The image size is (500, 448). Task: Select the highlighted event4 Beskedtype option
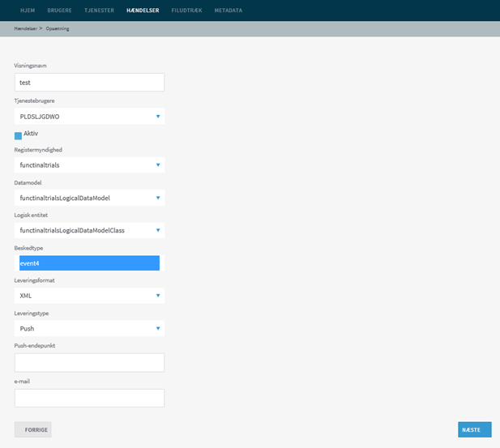click(89, 263)
